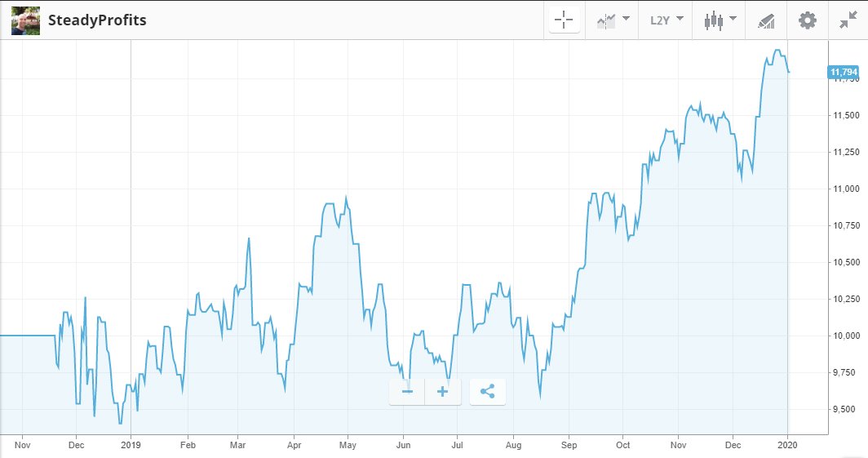Click the 11,794 current value label

[844, 72]
